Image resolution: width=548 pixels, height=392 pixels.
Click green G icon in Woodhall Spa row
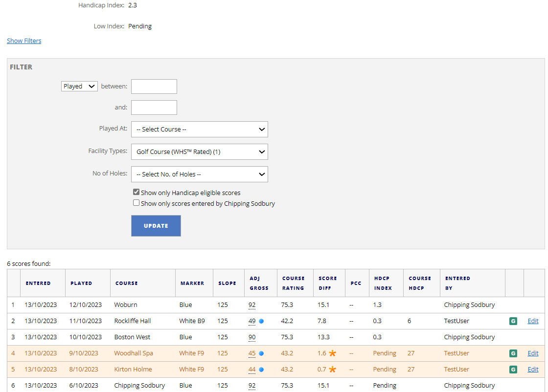click(x=513, y=353)
